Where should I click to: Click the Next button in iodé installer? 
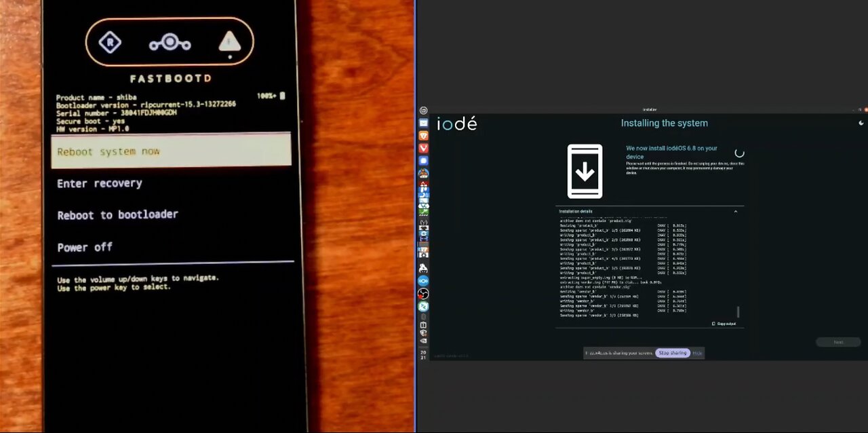[x=838, y=342]
